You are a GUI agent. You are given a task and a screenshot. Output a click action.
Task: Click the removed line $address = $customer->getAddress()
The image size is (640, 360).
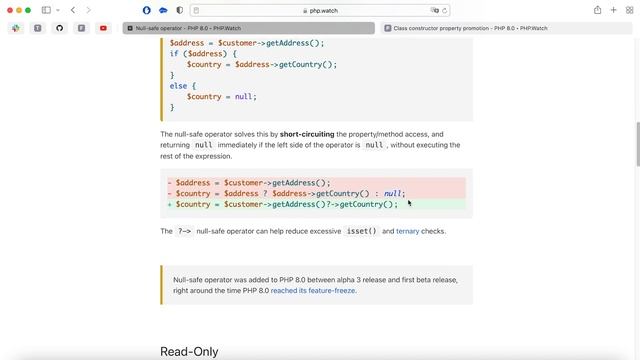[316, 182]
